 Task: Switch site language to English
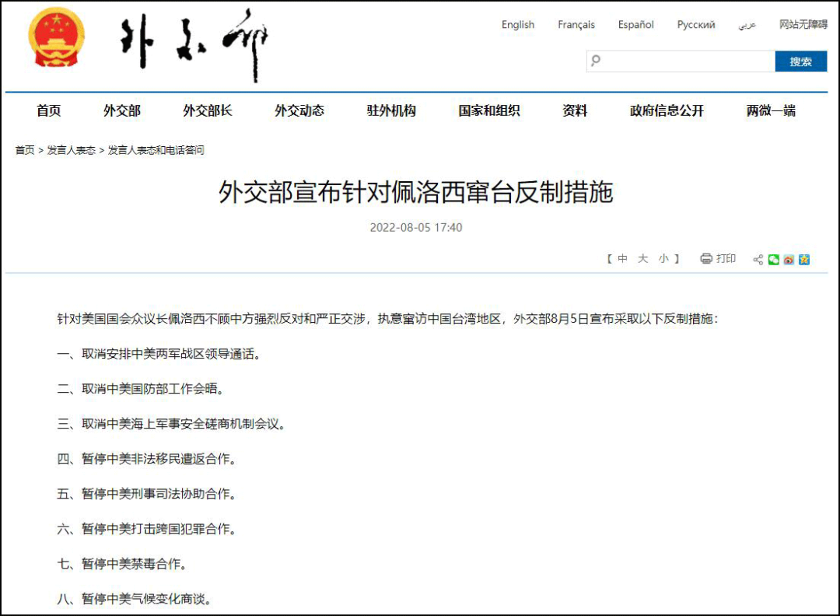517,25
